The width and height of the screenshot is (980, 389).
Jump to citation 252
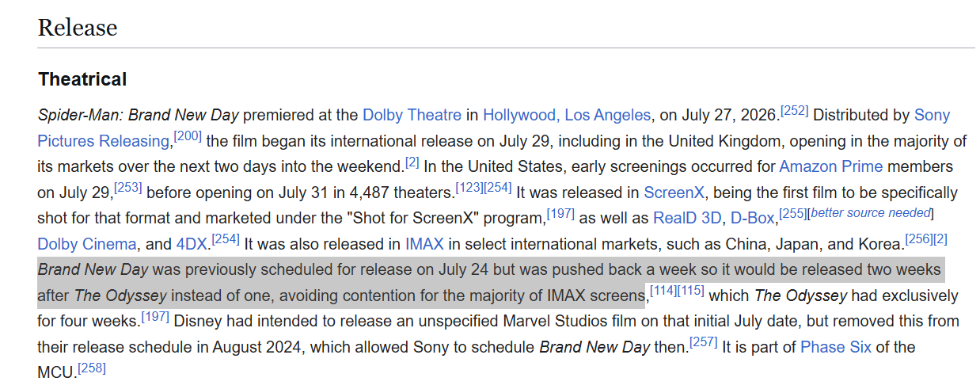click(794, 111)
